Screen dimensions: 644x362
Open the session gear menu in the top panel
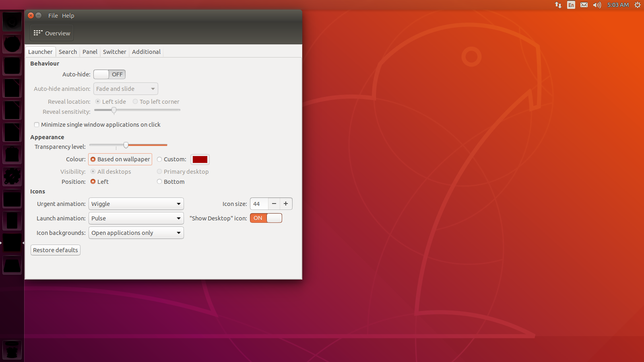638,5
